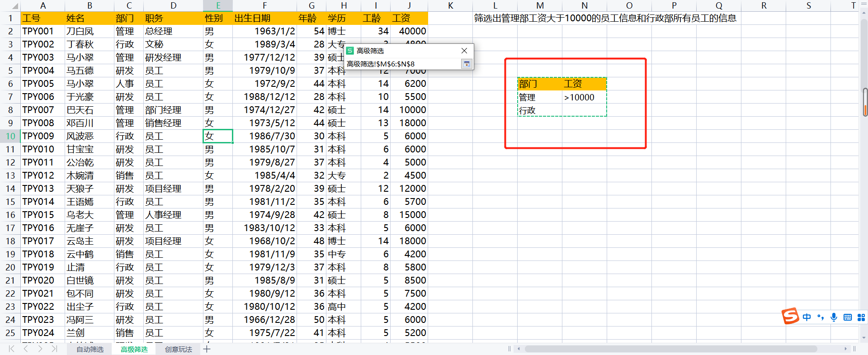Click the birthdate cell 1966/12/28

pyautogui.click(x=265, y=320)
